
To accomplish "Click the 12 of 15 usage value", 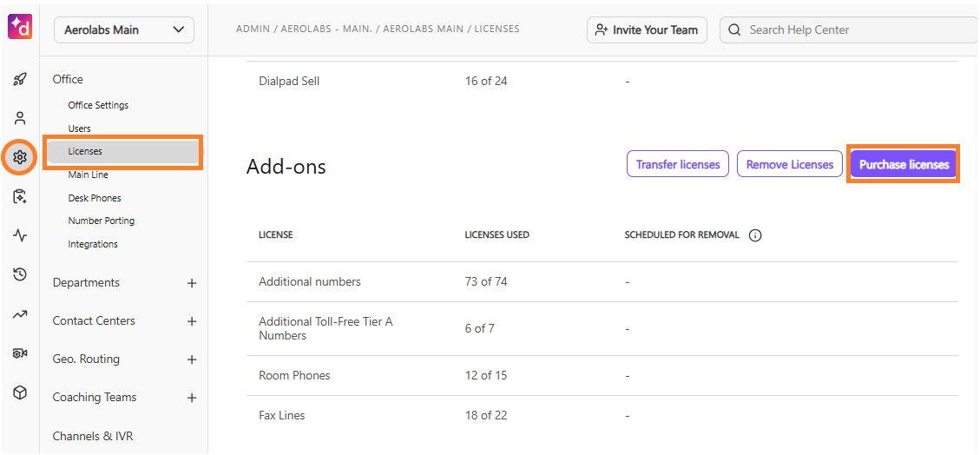I will (x=486, y=376).
